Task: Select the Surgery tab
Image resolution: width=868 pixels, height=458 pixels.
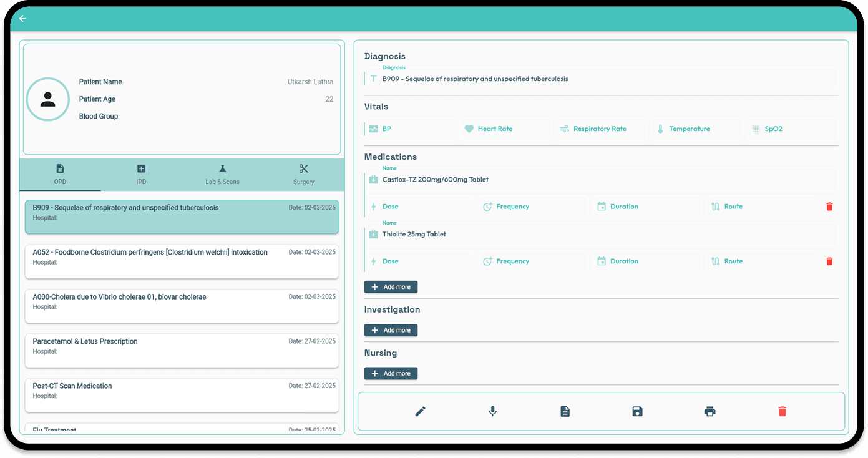Action: pos(303,174)
